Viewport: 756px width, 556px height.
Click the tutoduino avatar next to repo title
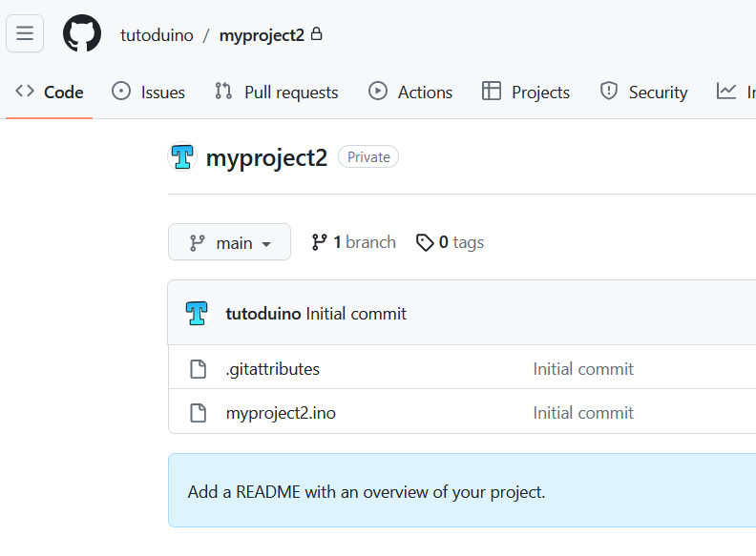point(182,157)
